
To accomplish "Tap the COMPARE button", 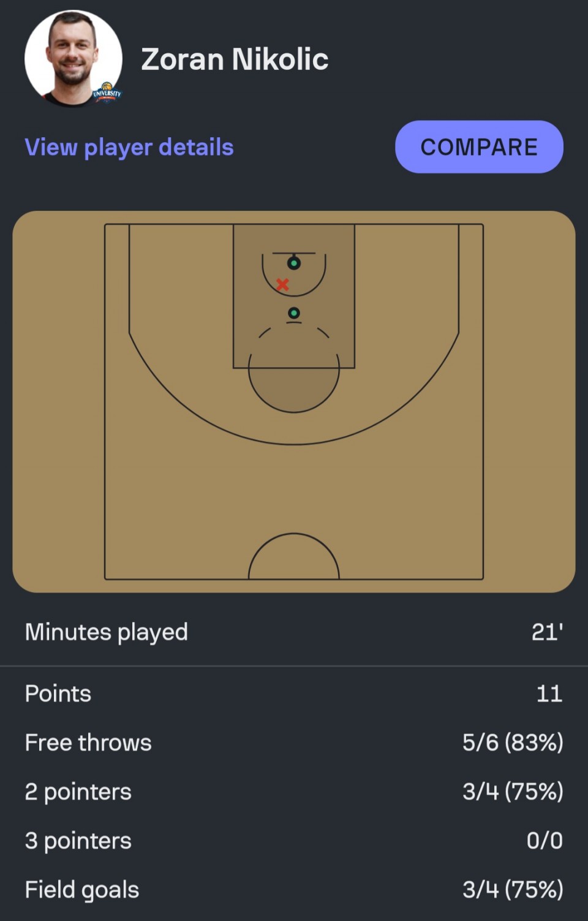I will pyautogui.click(x=479, y=147).
